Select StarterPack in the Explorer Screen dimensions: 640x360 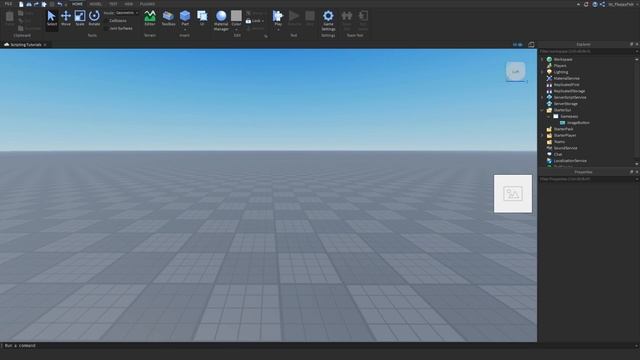563,129
